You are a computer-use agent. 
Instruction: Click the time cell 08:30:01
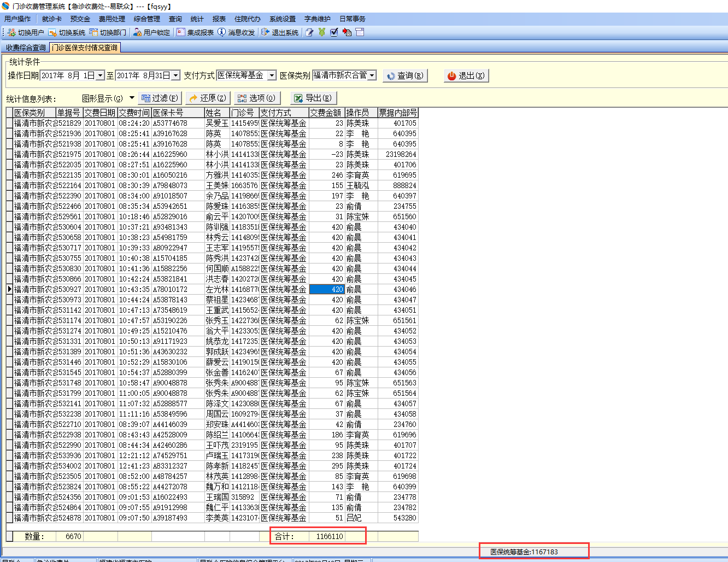click(x=134, y=175)
